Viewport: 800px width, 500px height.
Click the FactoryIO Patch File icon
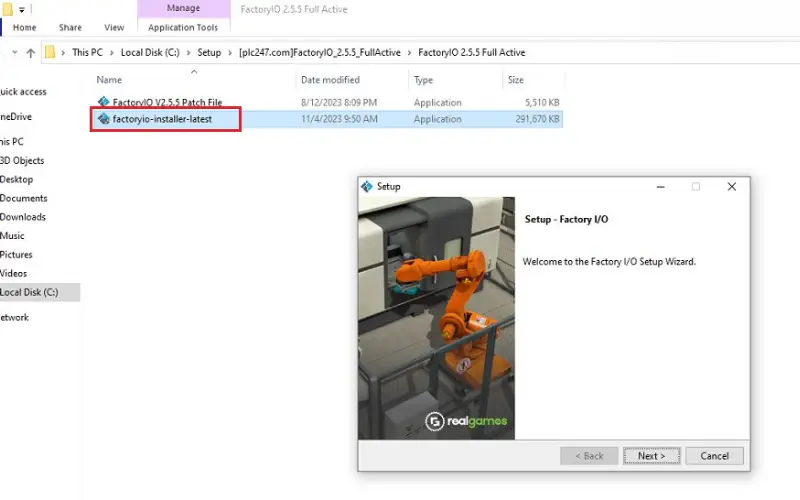click(104, 102)
